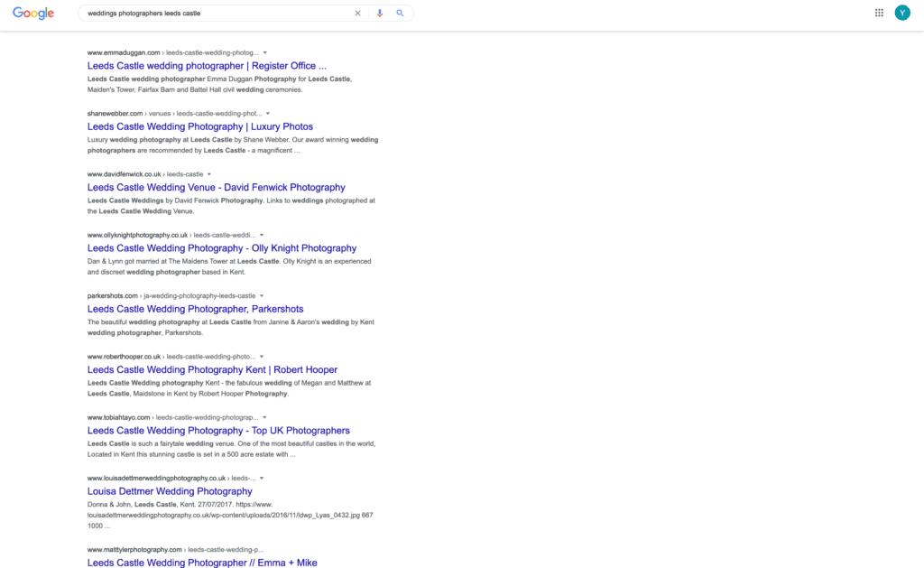
Task: Open 'Leeds Castle Wedding Photographer, Parkershots' result
Action: click(196, 309)
